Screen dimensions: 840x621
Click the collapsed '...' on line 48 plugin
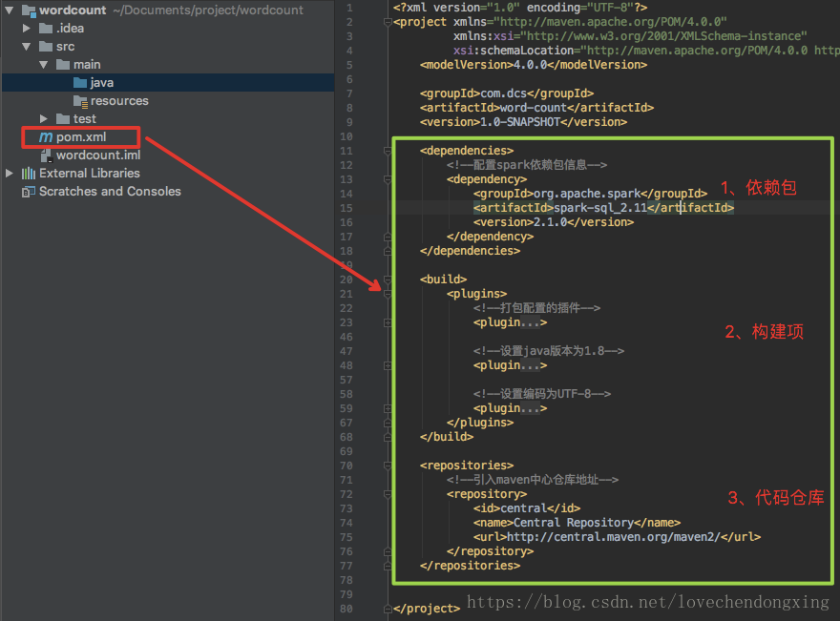click(530, 365)
